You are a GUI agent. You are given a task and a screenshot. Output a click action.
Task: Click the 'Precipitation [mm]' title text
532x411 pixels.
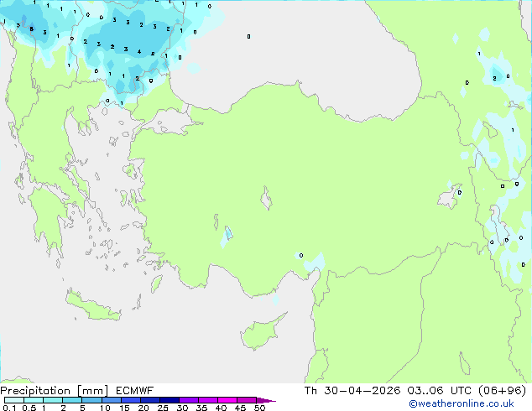[54, 391]
